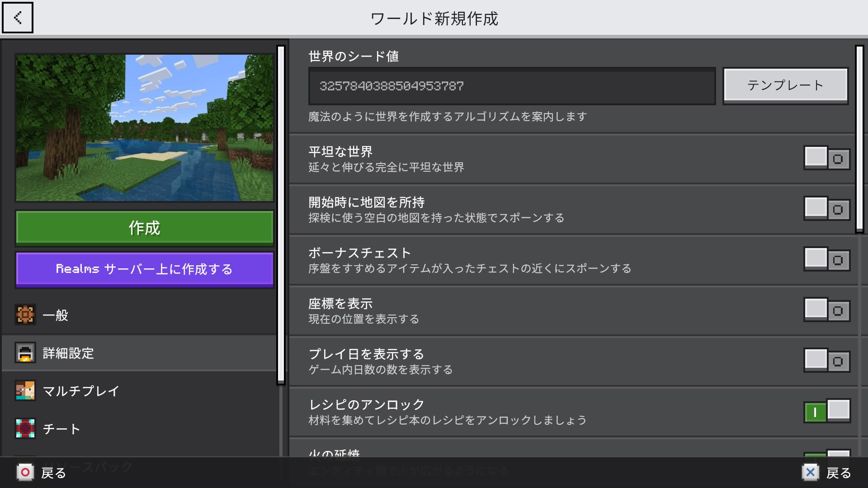The width and height of the screenshot is (868, 488).
Task: Click the レシピのアンロック setting title
Action: click(367, 405)
